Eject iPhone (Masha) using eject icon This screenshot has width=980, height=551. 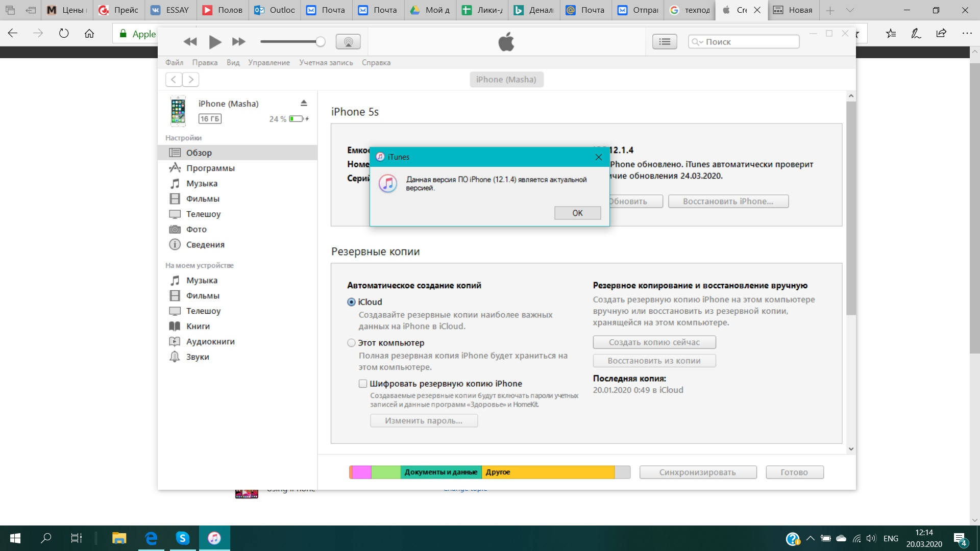(x=304, y=103)
